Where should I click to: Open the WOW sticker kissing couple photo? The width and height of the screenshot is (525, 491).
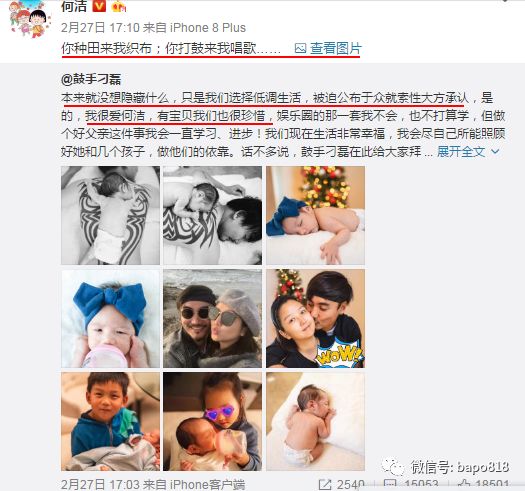[315, 319]
